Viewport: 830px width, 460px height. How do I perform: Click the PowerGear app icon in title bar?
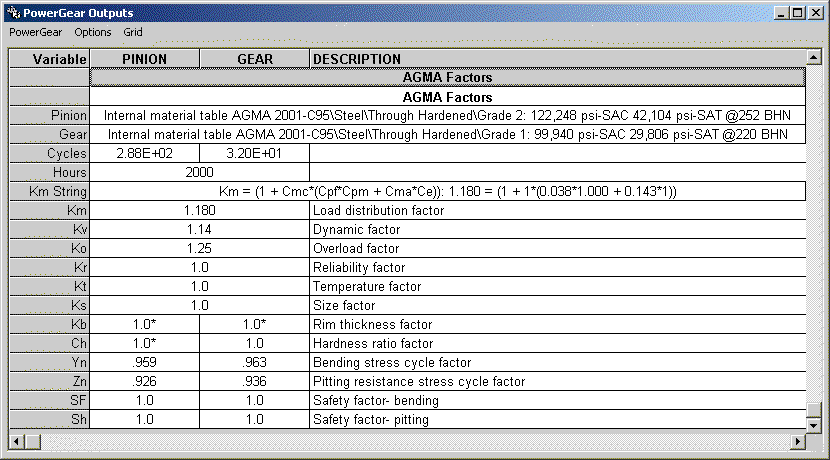coord(11,13)
